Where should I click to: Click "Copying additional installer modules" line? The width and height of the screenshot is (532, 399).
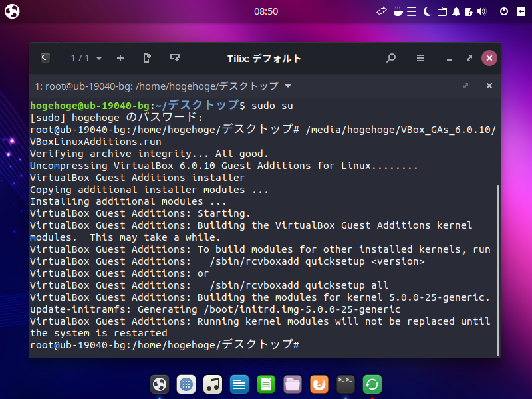[149, 190]
